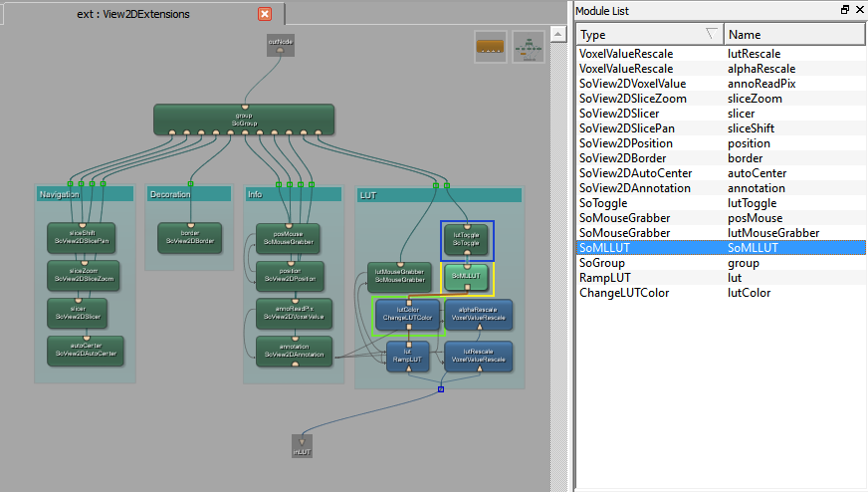868x492 pixels.
Task: Switch to the ext : View2DExtensions tab
Action: pos(133,14)
